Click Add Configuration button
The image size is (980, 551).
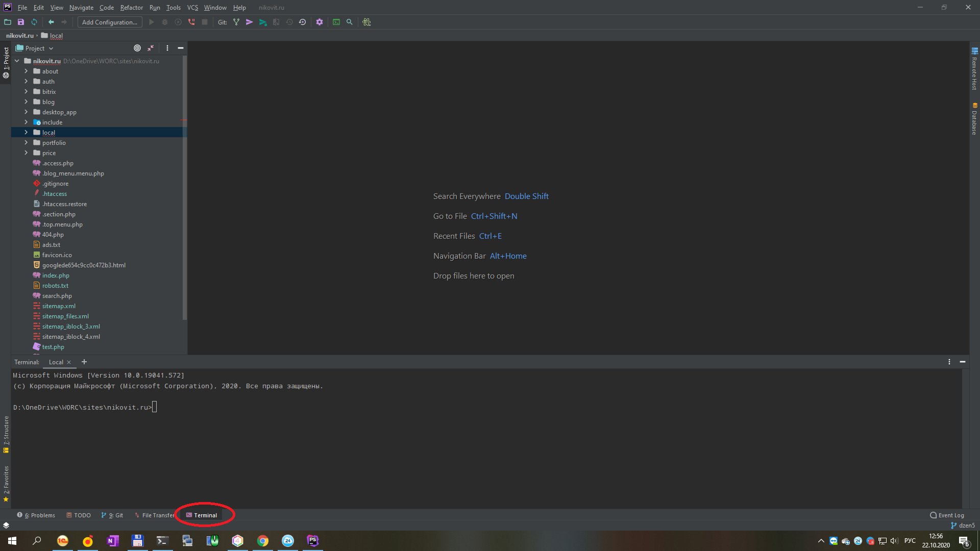[x=110, y=22]
